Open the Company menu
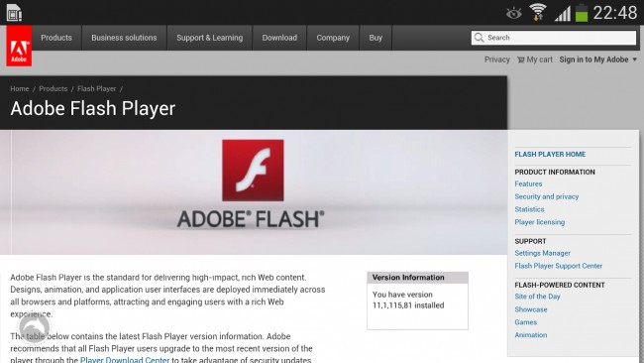This screenshot has width=644, height=363. (x=333, y=38)
